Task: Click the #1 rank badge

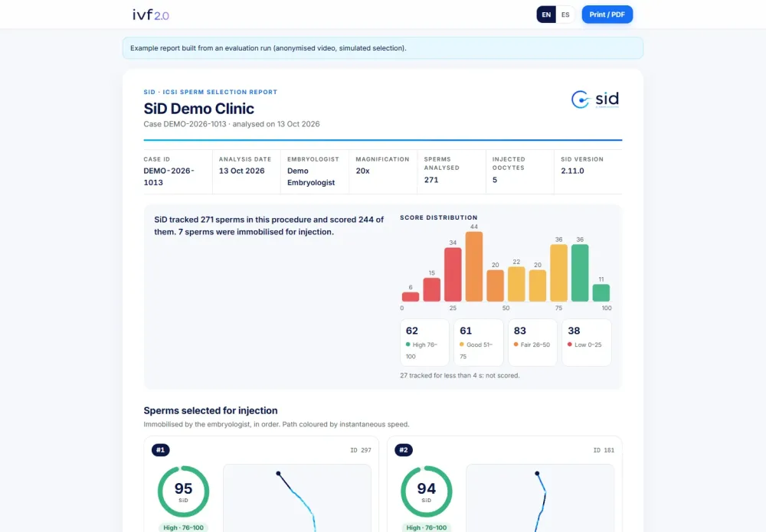Action: (x=161, y=450)
